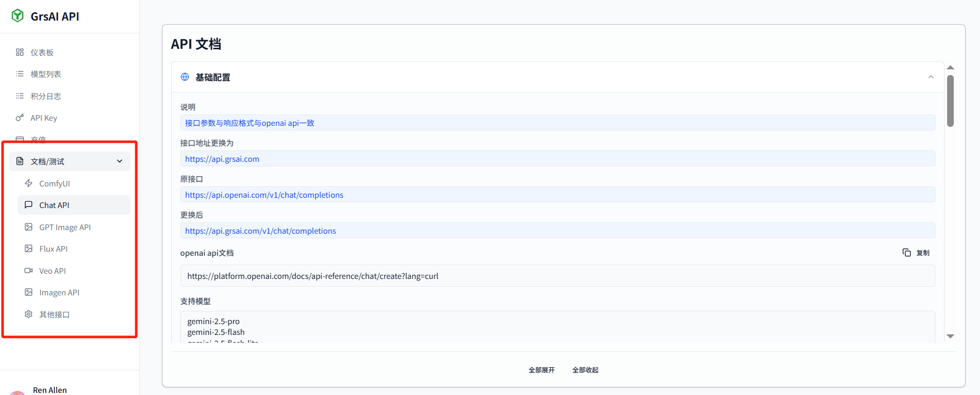Collapse the 文档/测试 menu chevron
This screenshot has width=980, height=395.
pos(120,161)
